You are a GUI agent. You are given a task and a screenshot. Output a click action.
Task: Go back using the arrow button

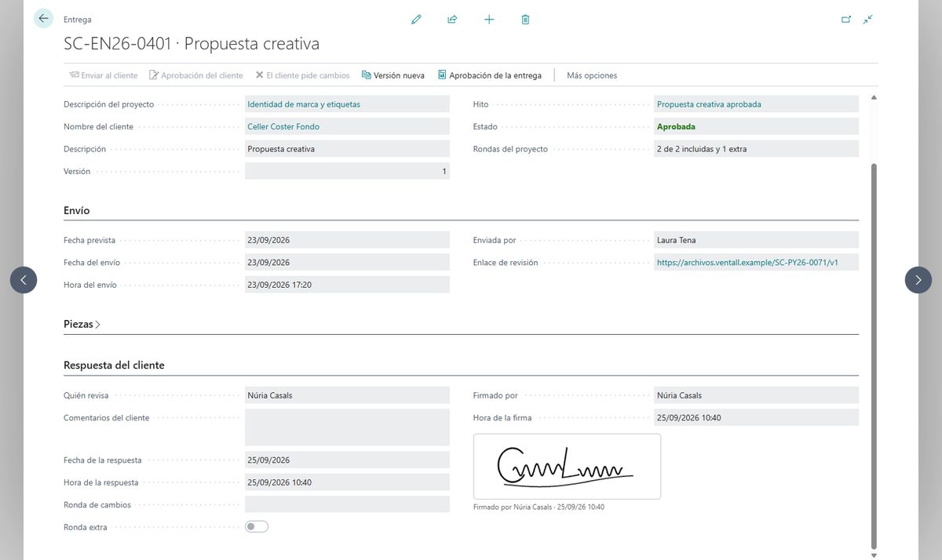tap(43, 19)
